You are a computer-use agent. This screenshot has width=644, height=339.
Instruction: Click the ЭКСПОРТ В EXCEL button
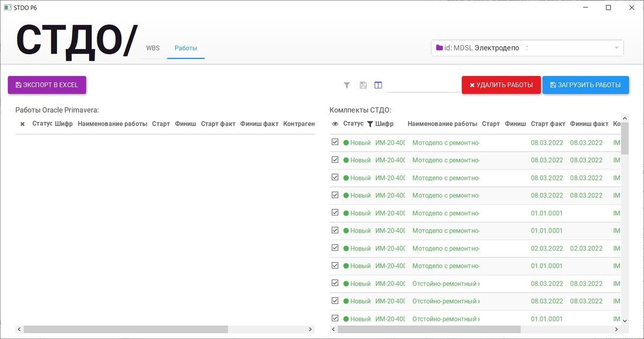47,85
